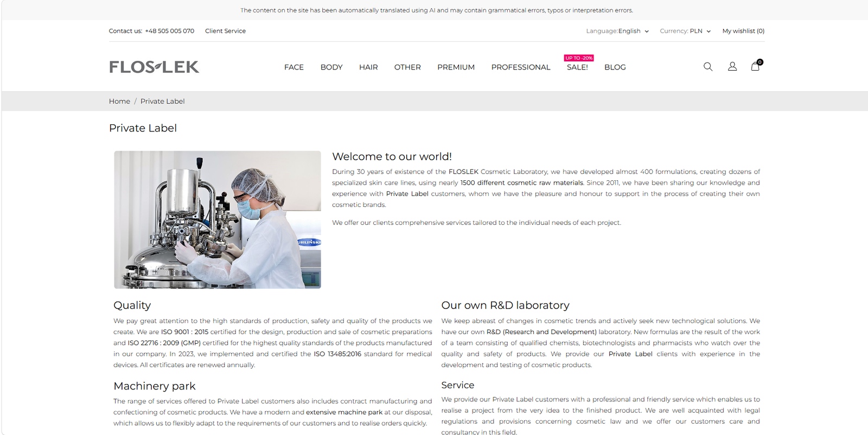Click the Home breadcrumb link
868x435 pixels.
tap(119, 101)
